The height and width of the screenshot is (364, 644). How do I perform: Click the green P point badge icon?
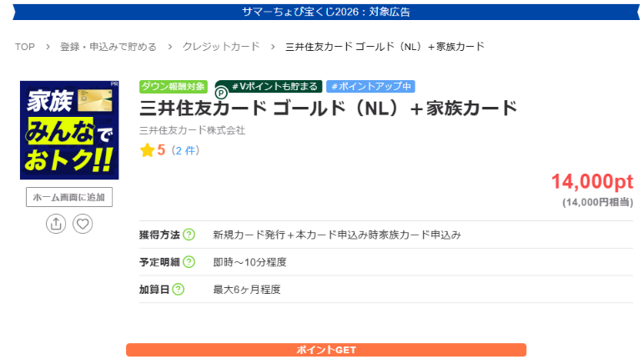click(221, 94)
